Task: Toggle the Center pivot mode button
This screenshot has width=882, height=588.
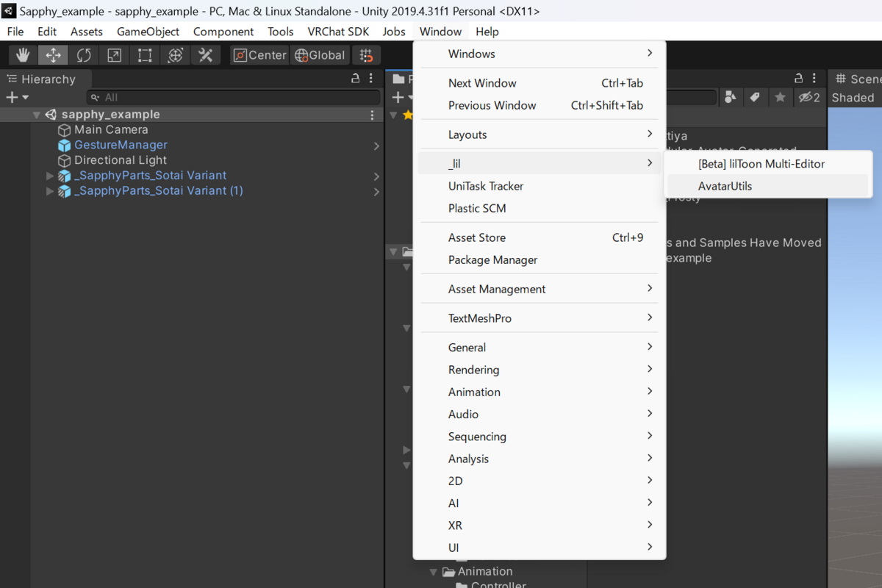Action: coord(259,55)
